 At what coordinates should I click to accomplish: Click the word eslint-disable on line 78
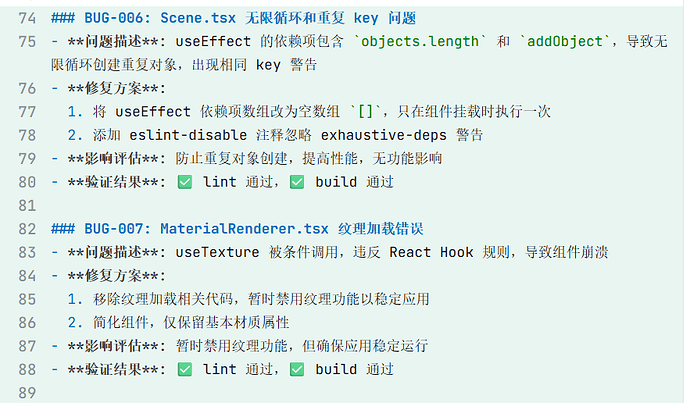pyautogui.click(x=188, y=135)
